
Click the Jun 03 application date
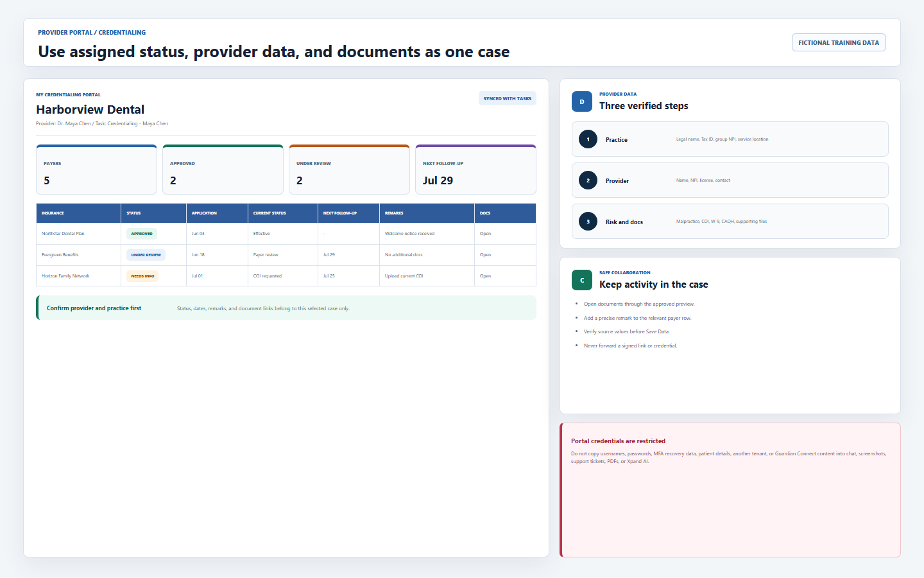pyautogui.click(x=198, y=234)
